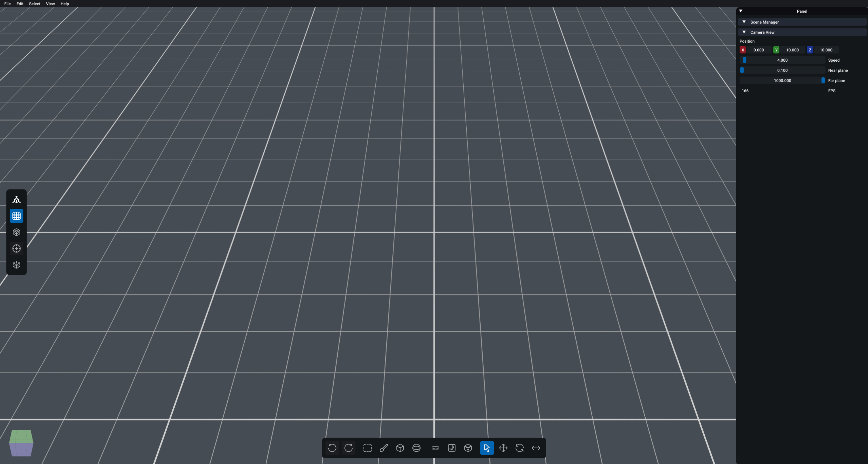Click the undo arrow in bottom toolbar

point(332,448)
